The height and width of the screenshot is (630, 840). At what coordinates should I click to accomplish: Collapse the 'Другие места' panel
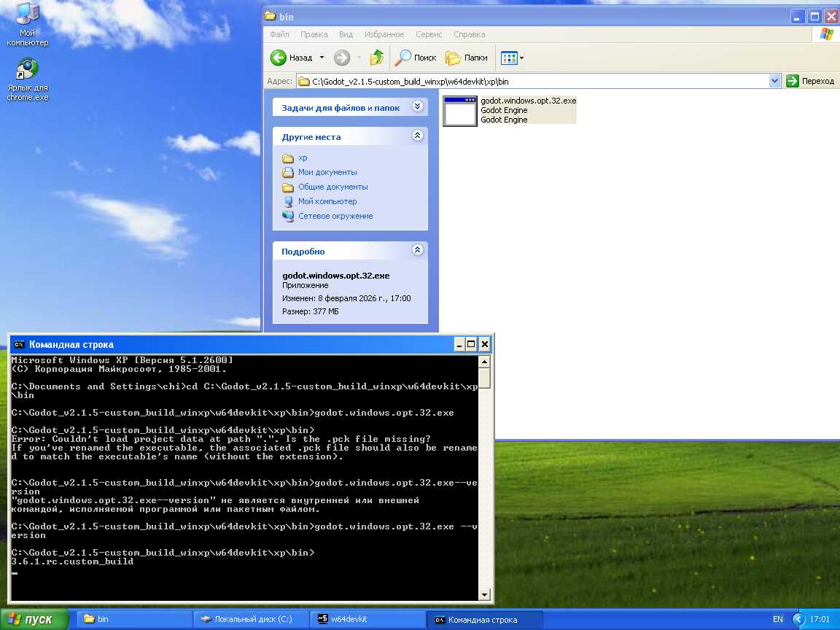417,136
